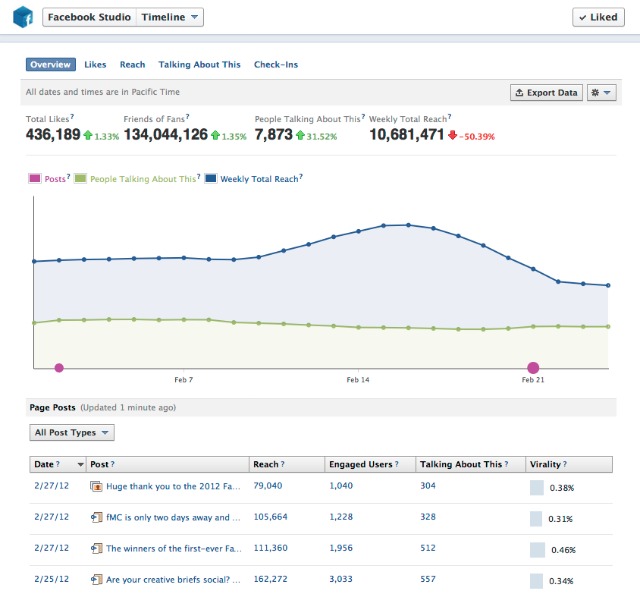Open the Check-Ins tab
Screen dimensions: 640x594
[x=276, y=65]
